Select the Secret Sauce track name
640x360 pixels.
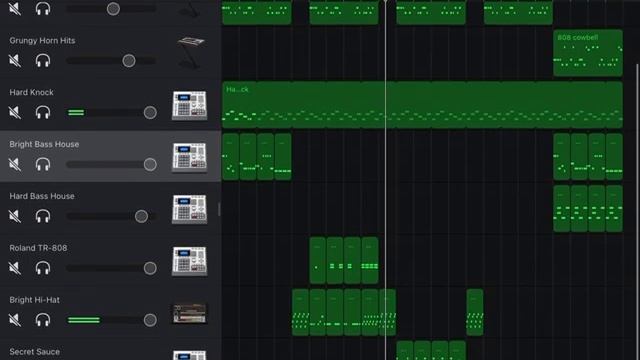pyautogui.click(x=34, y=351)
